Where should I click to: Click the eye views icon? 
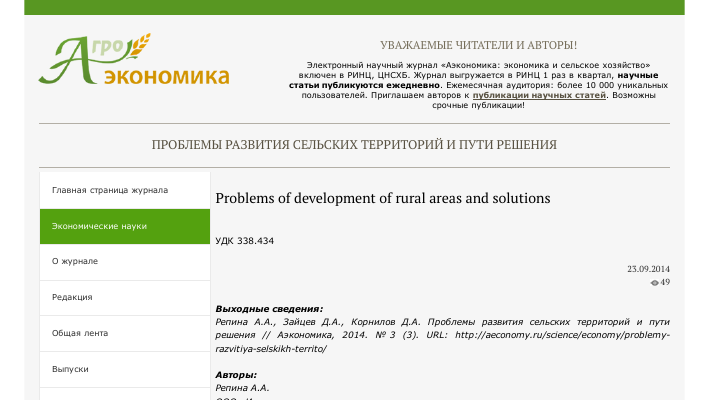(654, 283)
